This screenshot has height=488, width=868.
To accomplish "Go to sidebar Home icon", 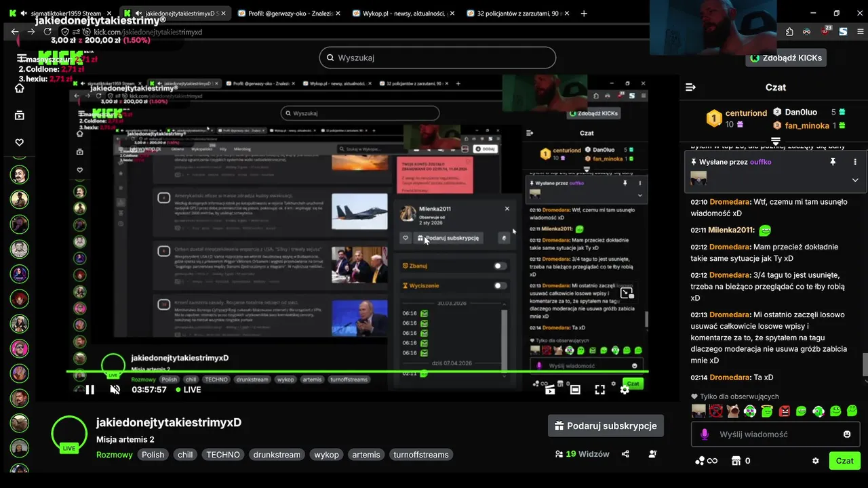I will 20,88.
